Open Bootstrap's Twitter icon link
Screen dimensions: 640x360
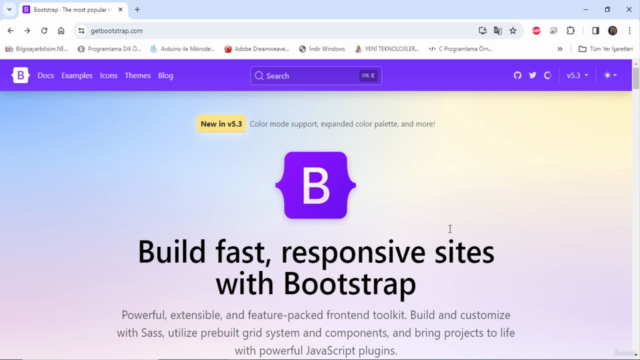click(533, 76)
